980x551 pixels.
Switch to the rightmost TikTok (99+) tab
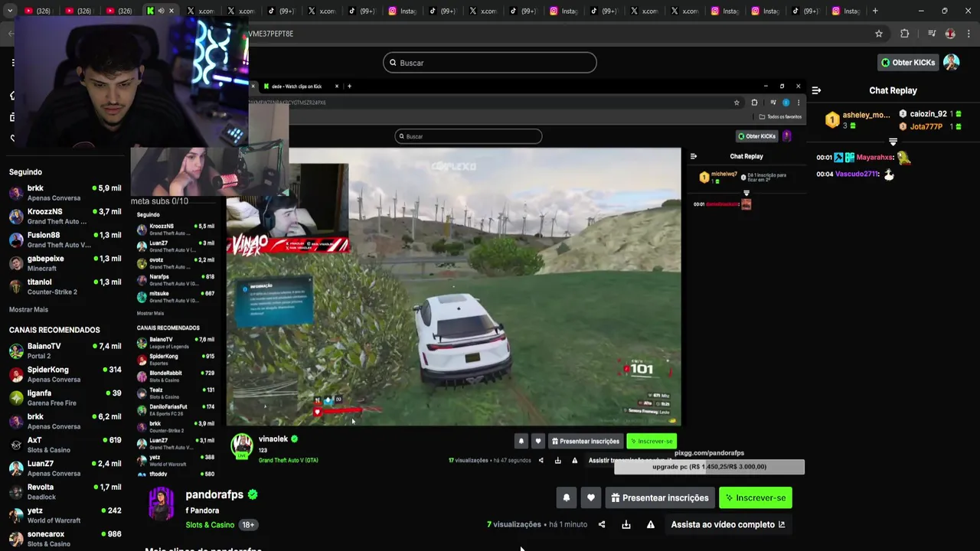806,11
